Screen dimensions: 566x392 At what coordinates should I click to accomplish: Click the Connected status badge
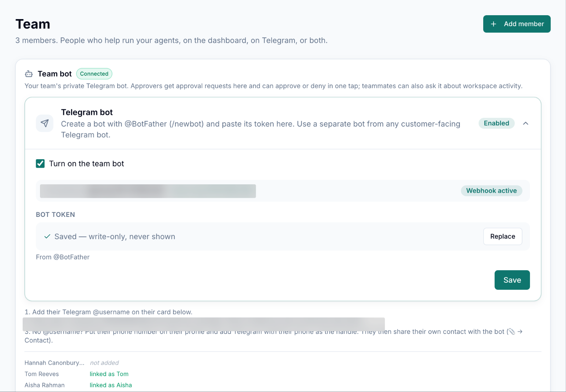pyautogui.click(x=94, y=74)
